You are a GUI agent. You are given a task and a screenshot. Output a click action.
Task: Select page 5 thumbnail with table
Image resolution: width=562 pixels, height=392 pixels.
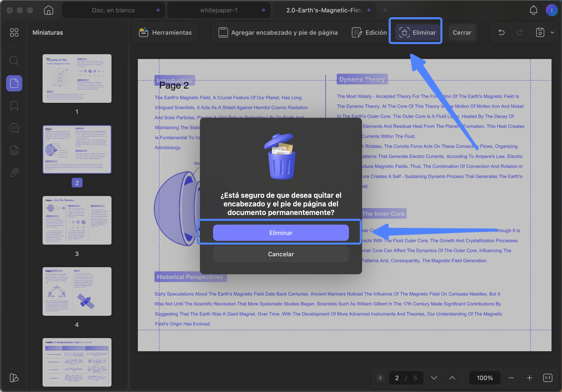[x=77, y=362]
